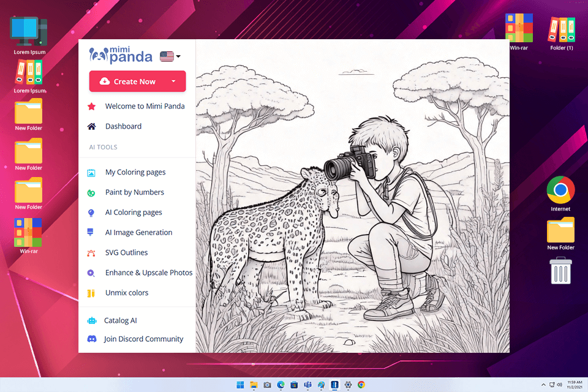Click the Unmix colors icon
588x392 pixels.
[x=91, y=293]
